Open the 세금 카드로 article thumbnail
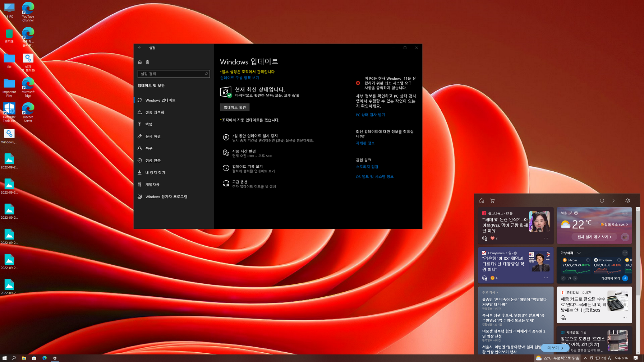644x362 pixels. (617, 301)
